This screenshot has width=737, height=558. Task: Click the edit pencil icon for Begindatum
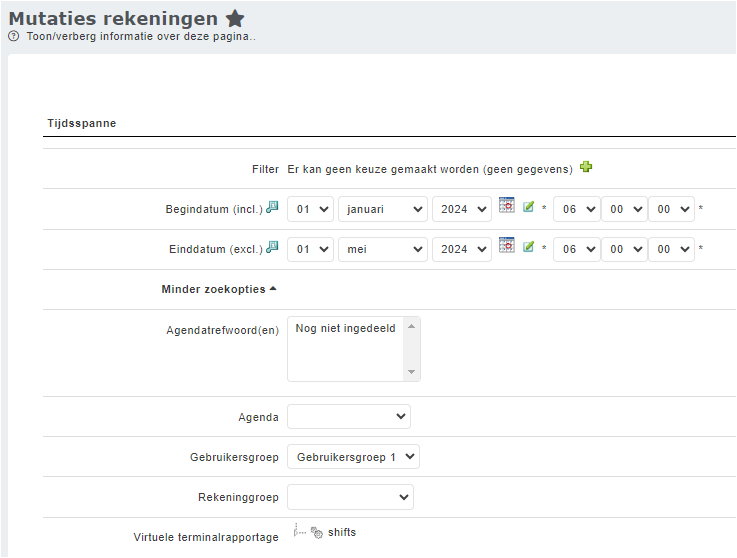(x=528, y=207)
